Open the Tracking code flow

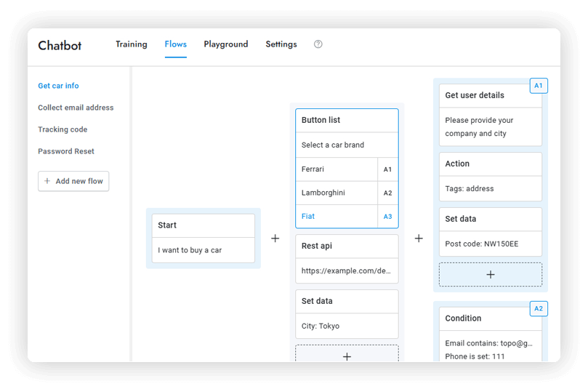coord(63,129)
